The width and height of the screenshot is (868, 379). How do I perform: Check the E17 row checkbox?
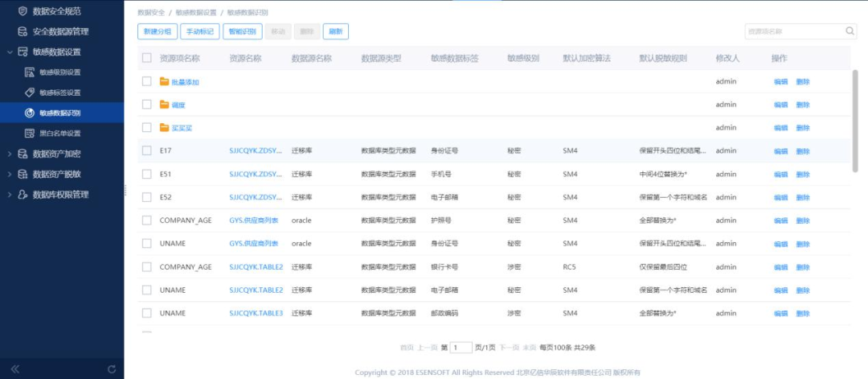tap(146, 150)
